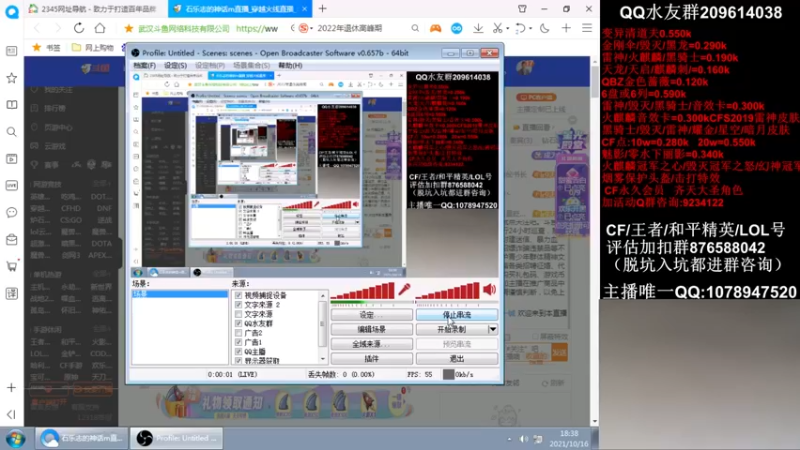Image resolution: width=800 pixels, height=450 pixels.
Task: Click the browser back arrow
Action: coord(37,28)
